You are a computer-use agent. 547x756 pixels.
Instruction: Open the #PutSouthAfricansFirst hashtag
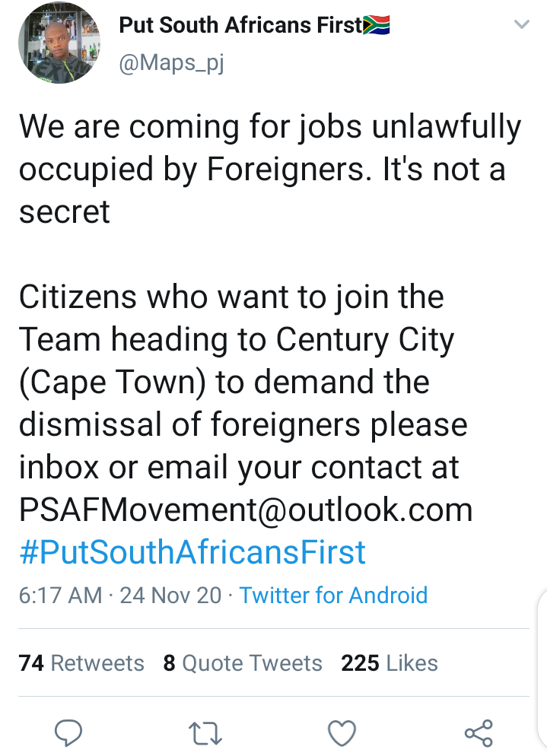(x=192, y=552)
